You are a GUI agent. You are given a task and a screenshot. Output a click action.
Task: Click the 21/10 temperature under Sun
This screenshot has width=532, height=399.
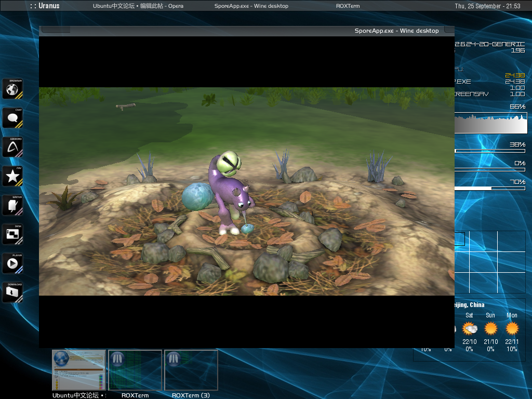click(x=490, y=342)
